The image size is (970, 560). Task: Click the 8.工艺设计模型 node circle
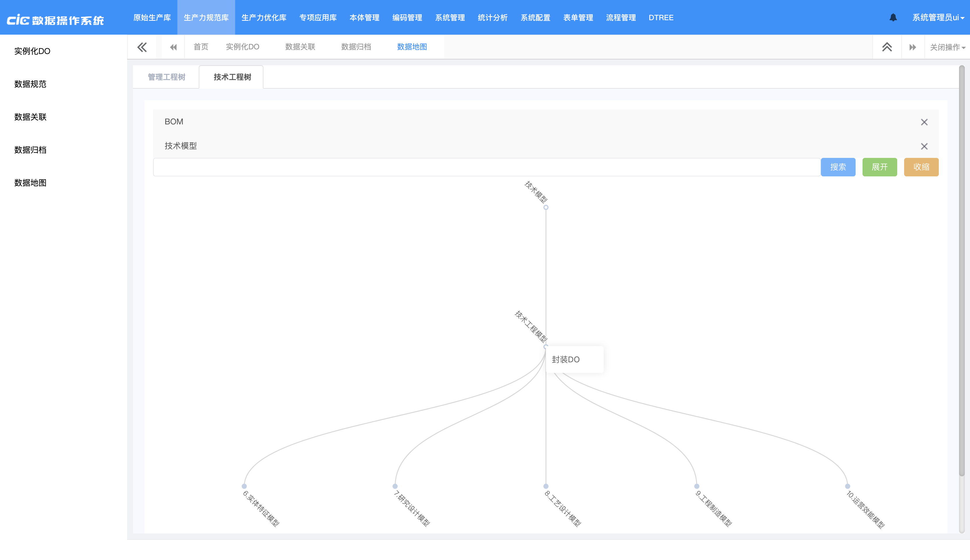point(546,486)
